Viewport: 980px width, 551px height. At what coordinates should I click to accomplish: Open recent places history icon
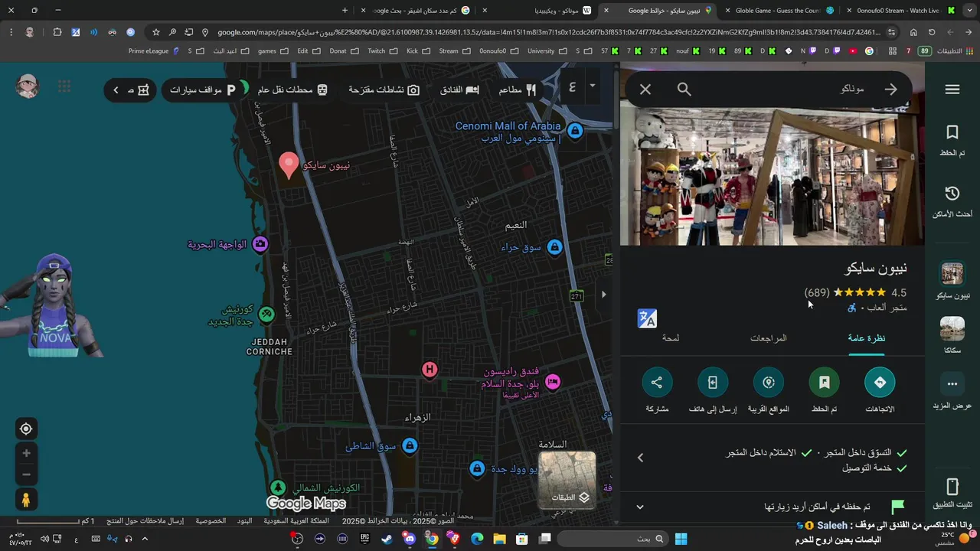point(952,194)
